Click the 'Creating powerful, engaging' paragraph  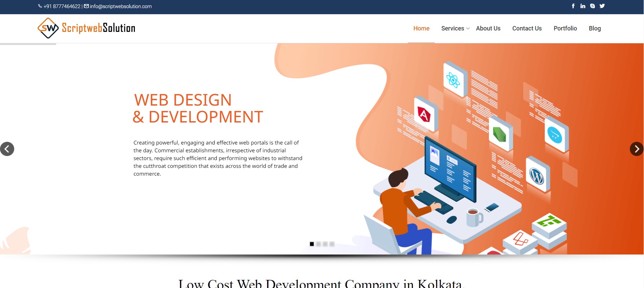(218, 158)
